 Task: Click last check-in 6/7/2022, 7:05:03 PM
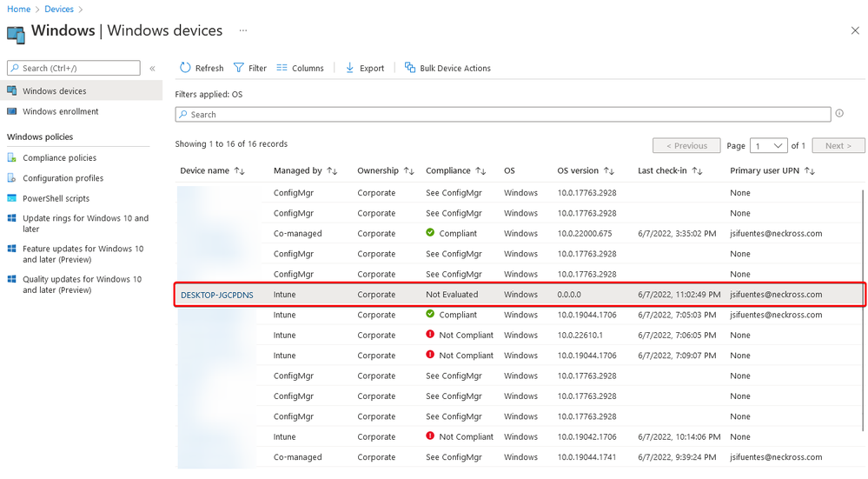[677, 315]
